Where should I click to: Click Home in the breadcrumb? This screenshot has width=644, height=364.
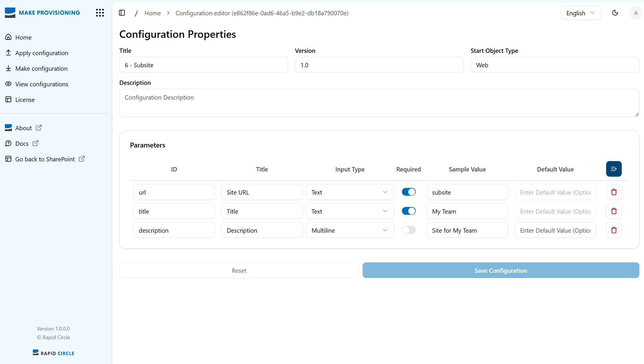153,13
